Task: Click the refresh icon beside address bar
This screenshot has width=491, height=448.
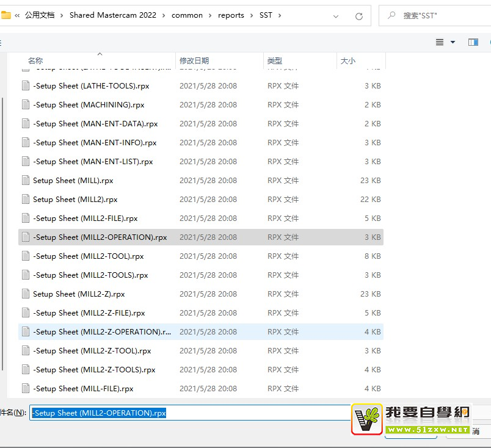Action: [x=358, y=16]
